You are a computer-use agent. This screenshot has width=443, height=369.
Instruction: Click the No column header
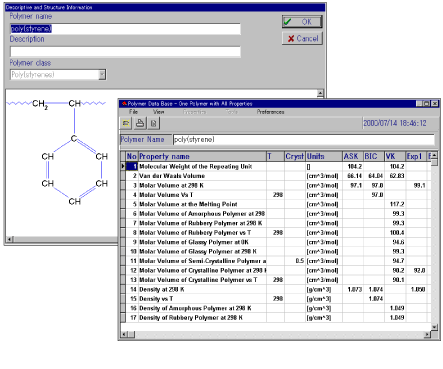(132, 156)
